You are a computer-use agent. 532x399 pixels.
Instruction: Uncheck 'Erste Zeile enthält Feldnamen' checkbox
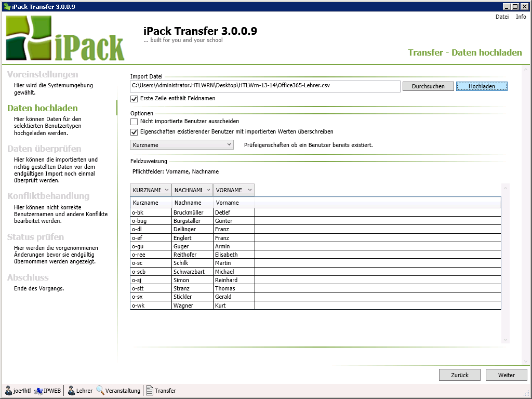click(x=134, y=99)
